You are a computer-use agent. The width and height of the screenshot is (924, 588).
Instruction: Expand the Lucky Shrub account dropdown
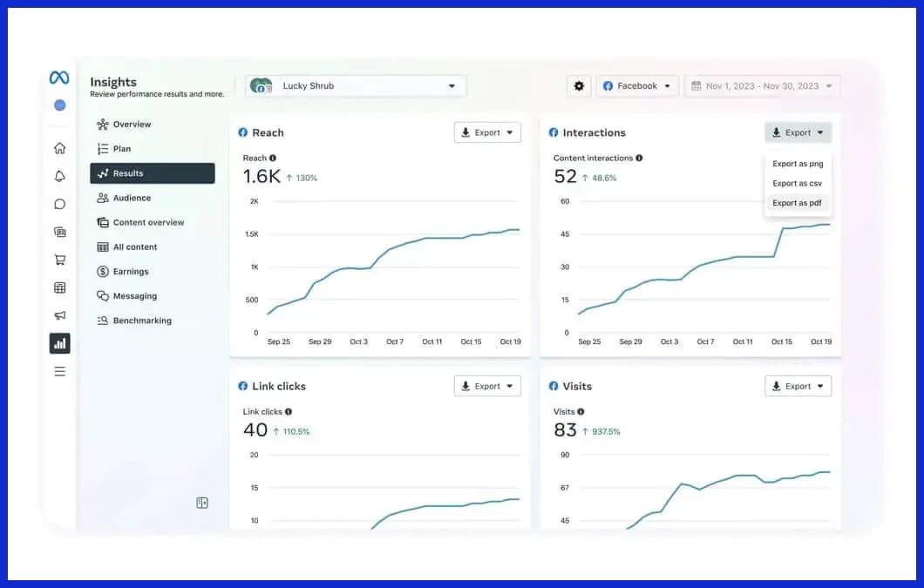(x=356, y=86)
